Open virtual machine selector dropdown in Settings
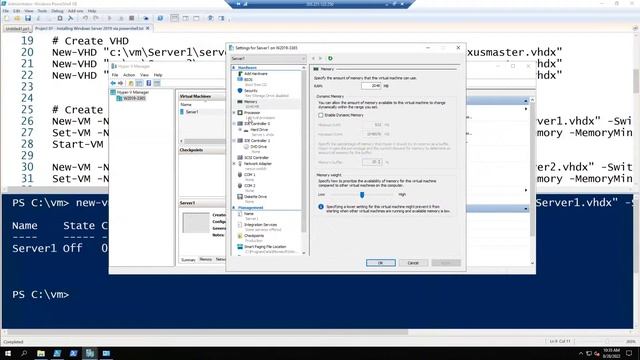Image resolution: width=640 pixels, height=360 pixels. [x=268, y=58]
